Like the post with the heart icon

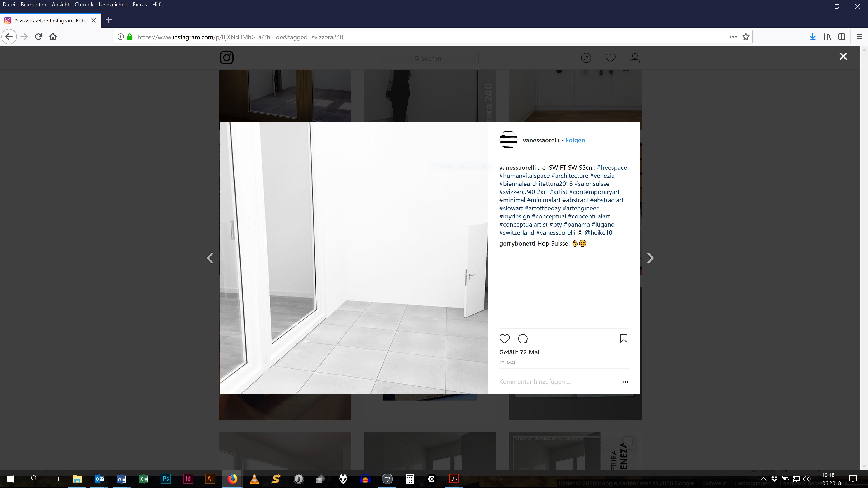[x=505, y=338]
